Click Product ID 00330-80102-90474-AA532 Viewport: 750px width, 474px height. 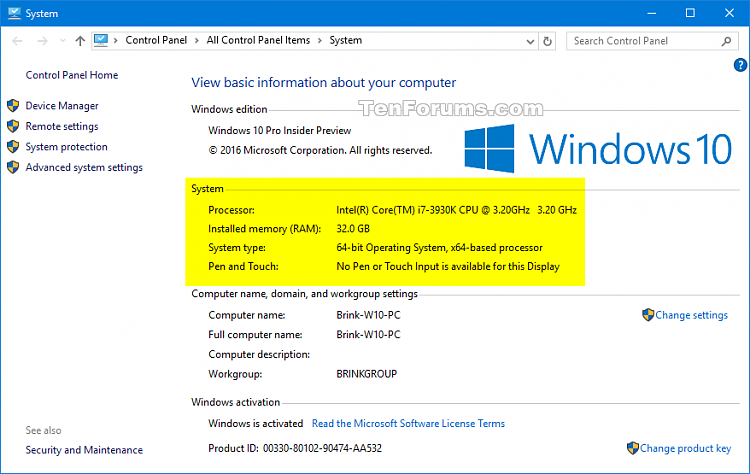(x=295, y=448)
